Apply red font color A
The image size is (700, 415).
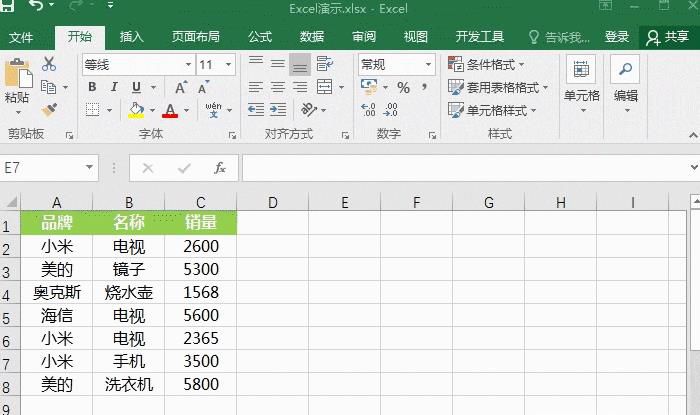pyautogui.click(x=170, y=110)
